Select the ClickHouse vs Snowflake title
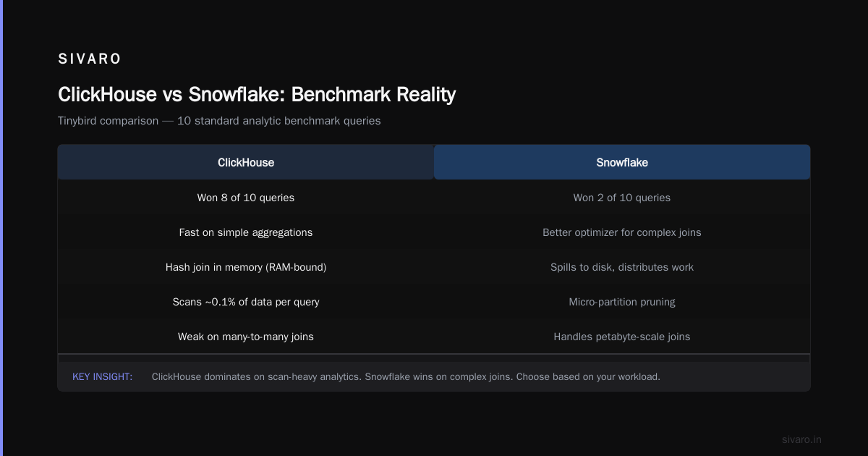Image resolution: width=868 pixels, height=456 pixels. point(257,94)
